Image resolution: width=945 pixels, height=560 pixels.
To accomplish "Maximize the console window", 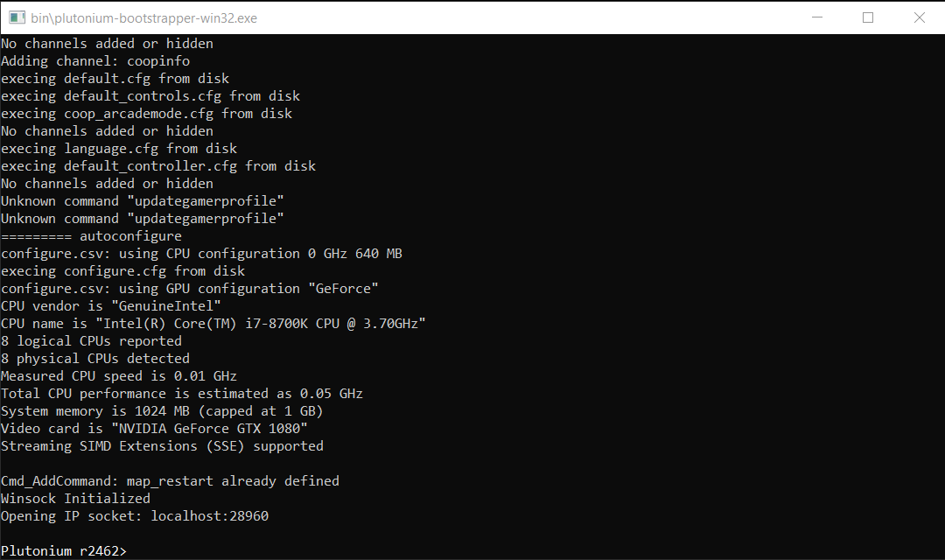I will (868, 17).
